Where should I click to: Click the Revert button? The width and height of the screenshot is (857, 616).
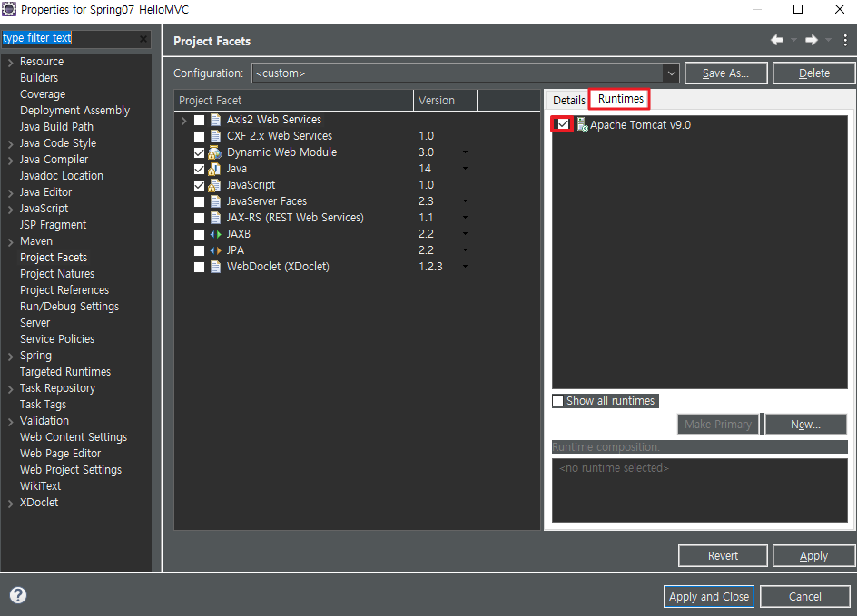[x=723, y=556]
